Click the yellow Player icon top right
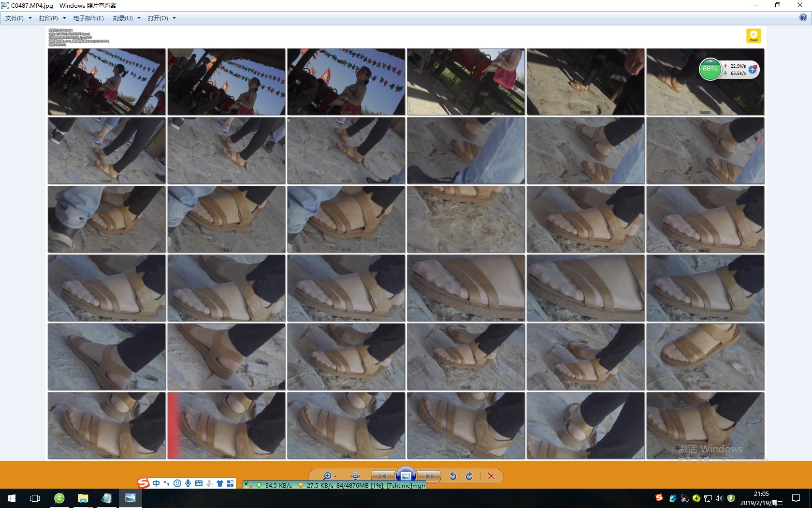This screenshot has height=508, width=812. pos(754,36)
